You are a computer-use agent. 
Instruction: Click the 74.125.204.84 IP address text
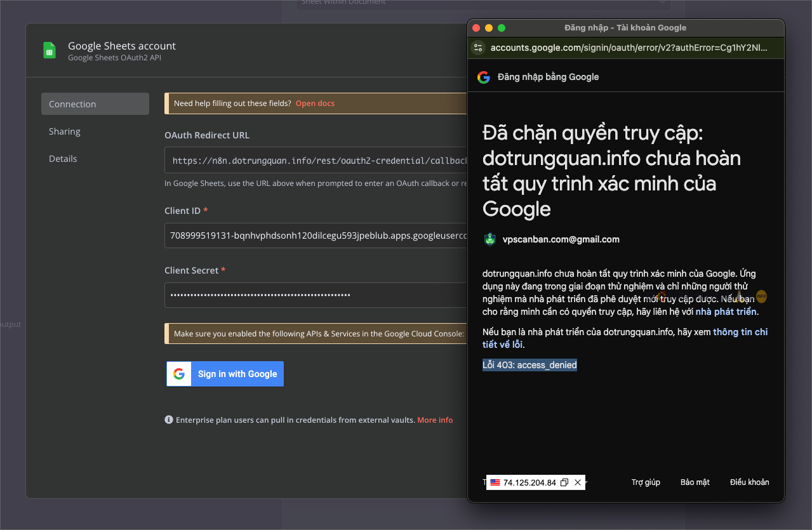click(529, 482)
